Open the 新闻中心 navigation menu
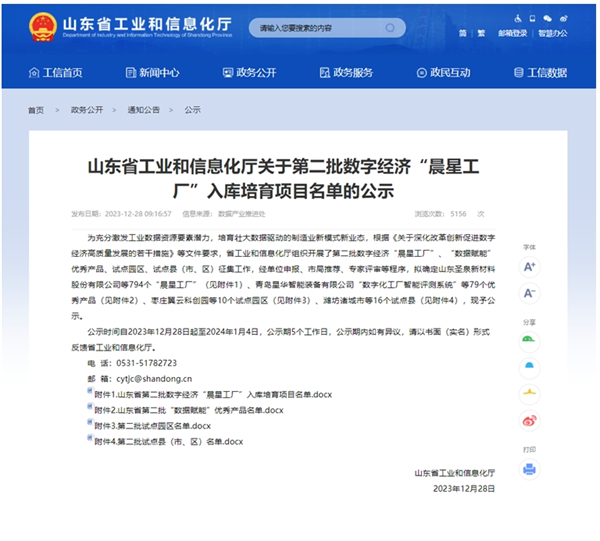Screen dimensions: 600x541 point(152,72)
